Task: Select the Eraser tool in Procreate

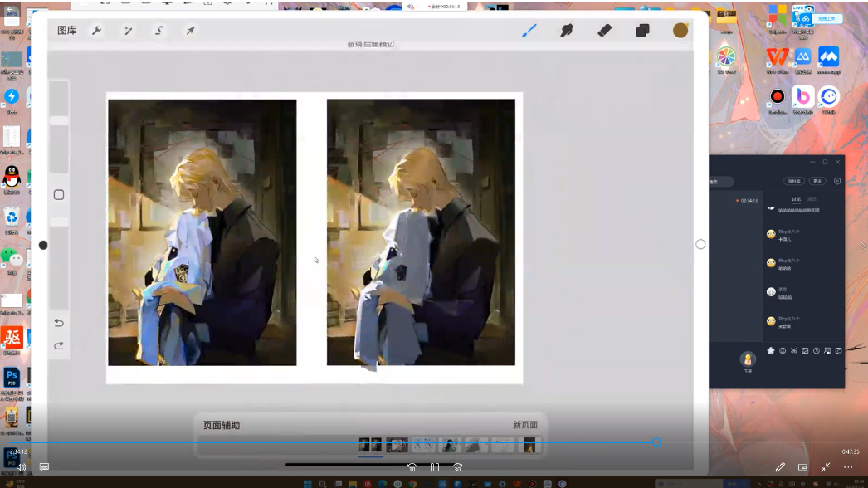Action: tap(604, 31)
